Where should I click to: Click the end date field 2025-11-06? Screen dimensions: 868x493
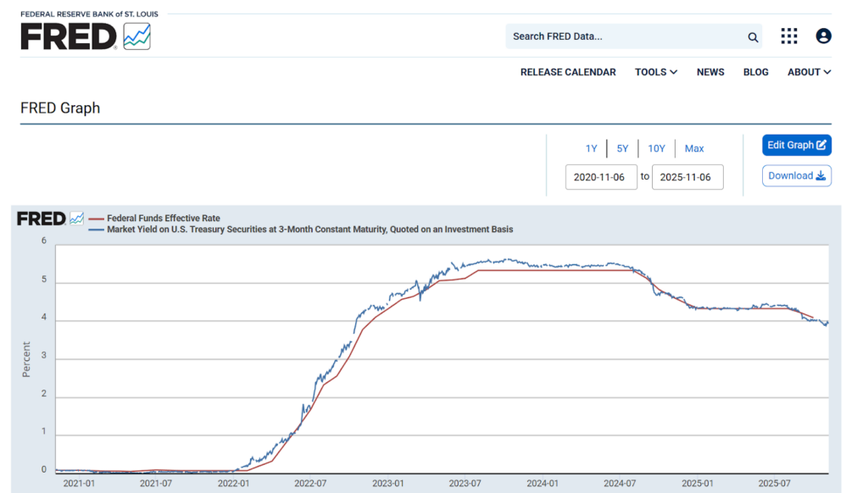(x=687, y=177)
